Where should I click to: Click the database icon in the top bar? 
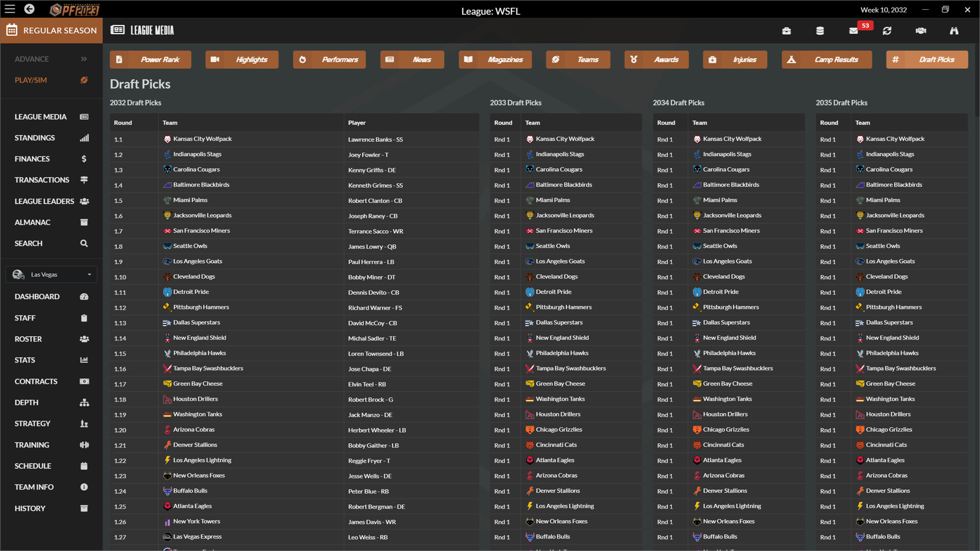(820, 31)
